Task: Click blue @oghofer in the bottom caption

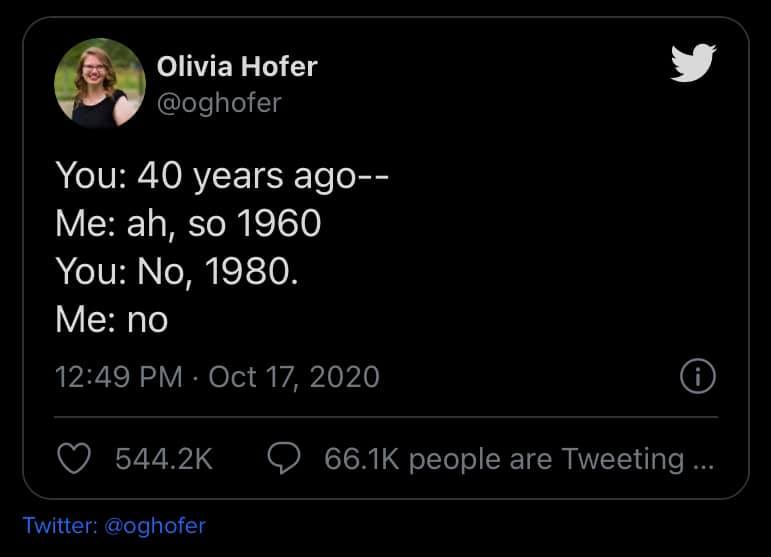Action: click(153, 525)
